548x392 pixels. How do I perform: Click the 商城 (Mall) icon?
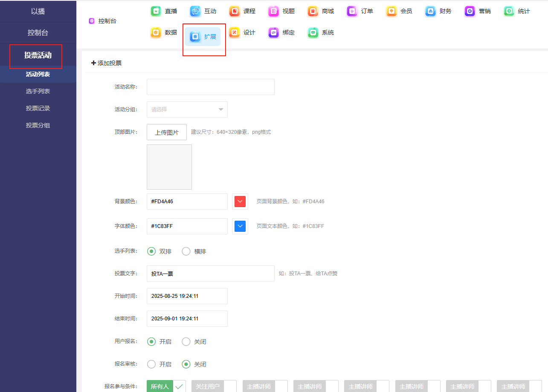coord(313,12)
